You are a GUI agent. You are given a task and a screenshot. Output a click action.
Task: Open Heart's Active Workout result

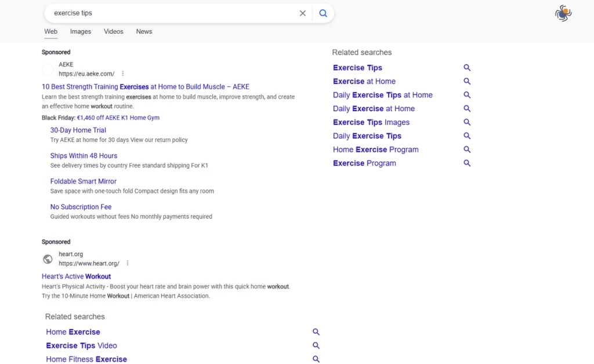coord(76,276)
